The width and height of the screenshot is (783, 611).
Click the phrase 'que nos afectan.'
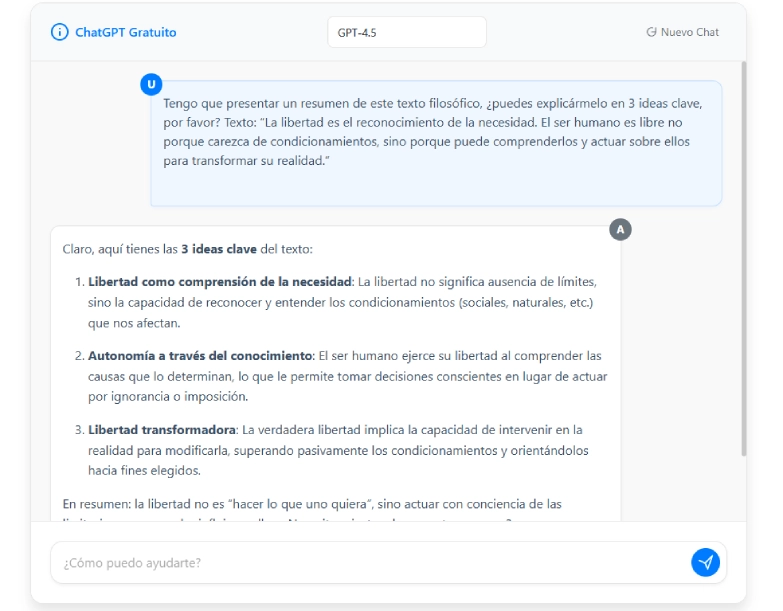(134, 323)
